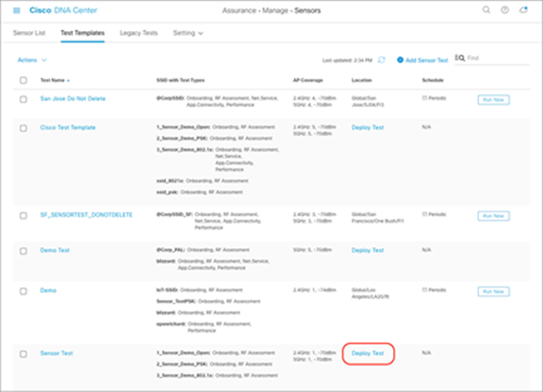
Task: Click the Periodic schedule icon in San Jose row
Action: point(424,98)
